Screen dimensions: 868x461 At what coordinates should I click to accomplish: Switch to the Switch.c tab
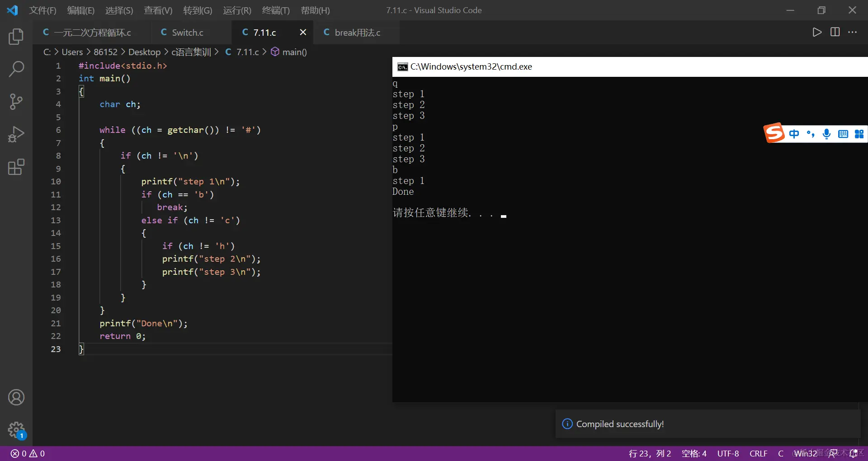[x=191, y=32]
